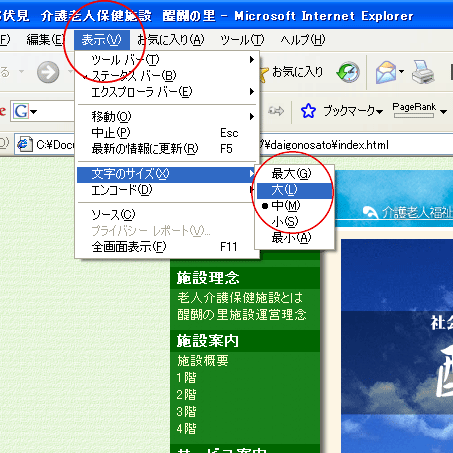
Task: Click the sky banner image on the page
Action: click(397, 346)
